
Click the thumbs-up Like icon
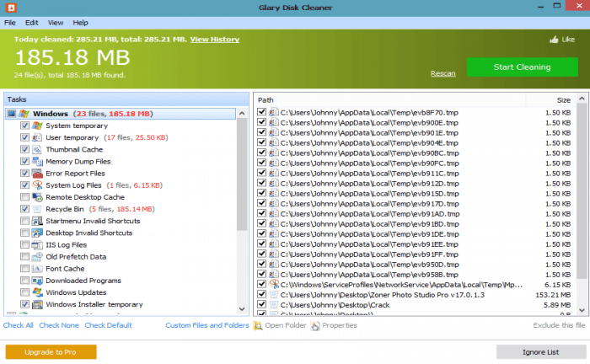tap(555, 40)
